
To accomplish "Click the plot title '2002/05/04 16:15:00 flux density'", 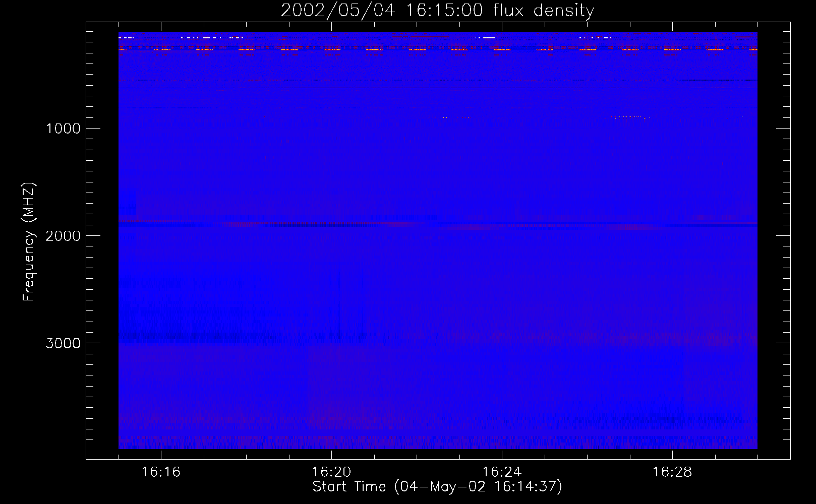I will coord(437,10).
